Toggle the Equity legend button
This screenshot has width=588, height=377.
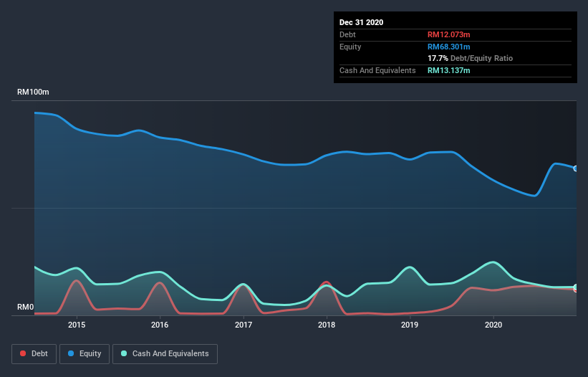[85, 354]
